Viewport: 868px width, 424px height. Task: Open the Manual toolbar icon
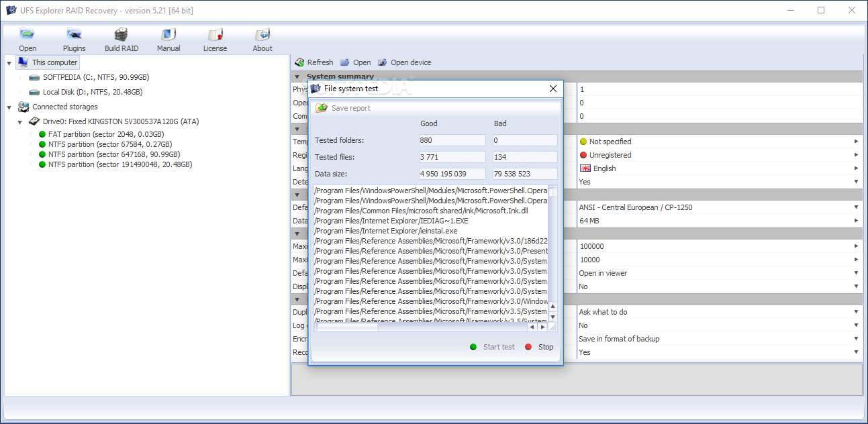[x=168, y=40]
